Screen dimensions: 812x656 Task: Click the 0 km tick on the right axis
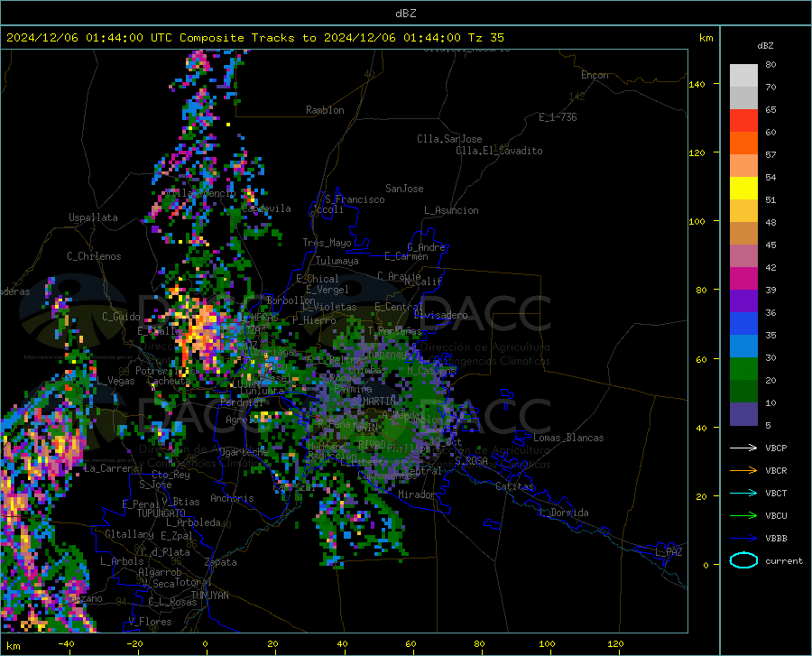click(x=706, y=565)
